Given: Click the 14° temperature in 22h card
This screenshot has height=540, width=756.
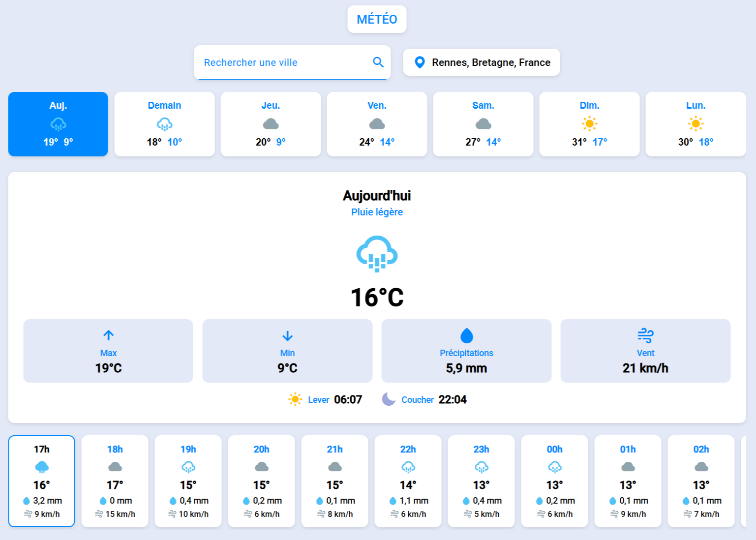Looking at the screenshot, I should pos(408,485).
